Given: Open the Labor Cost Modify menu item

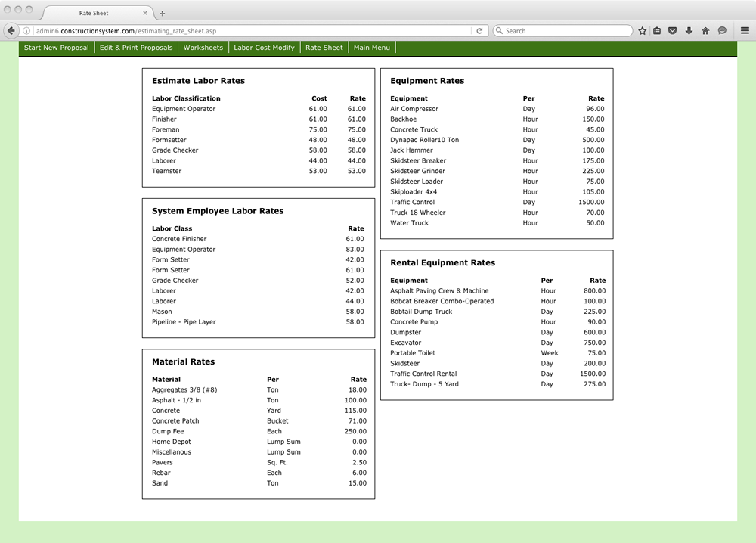Looking at the screenshot, I should 264,47.
